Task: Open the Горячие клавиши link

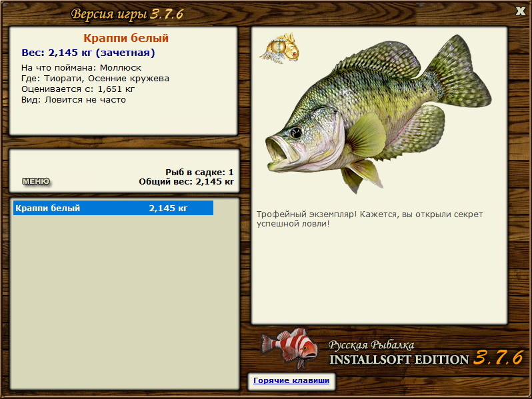Action: tap(291, 380)
